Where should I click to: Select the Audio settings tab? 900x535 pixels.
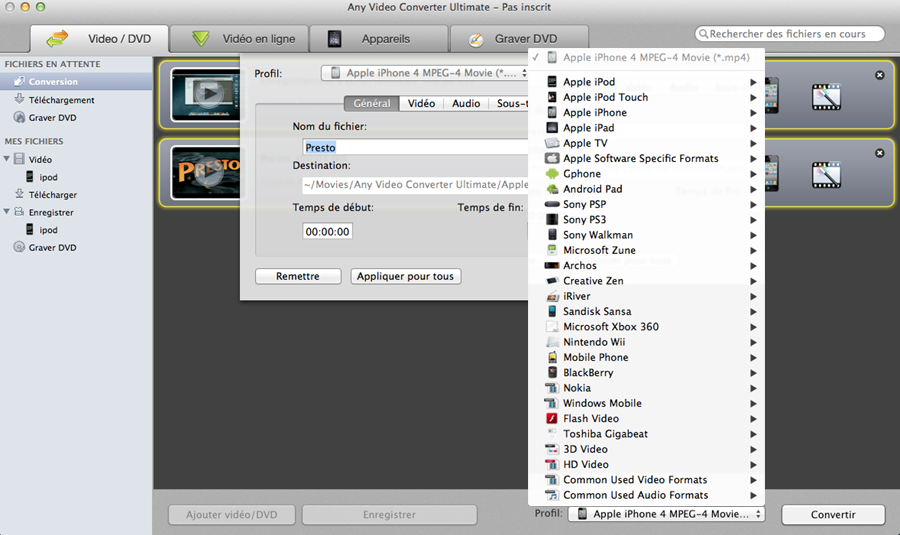(x=465, y=103)
